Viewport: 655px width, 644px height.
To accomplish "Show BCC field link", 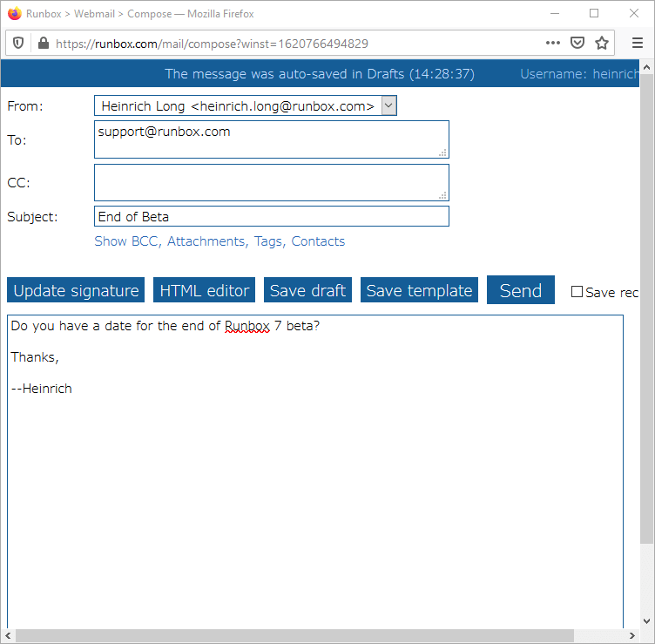I will [127, 241].
